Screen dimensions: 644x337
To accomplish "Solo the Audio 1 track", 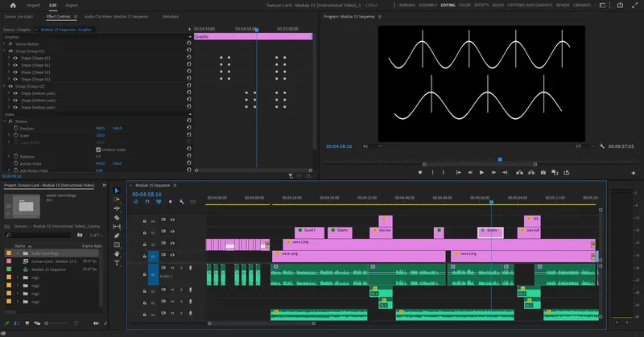I will [181, 268].
